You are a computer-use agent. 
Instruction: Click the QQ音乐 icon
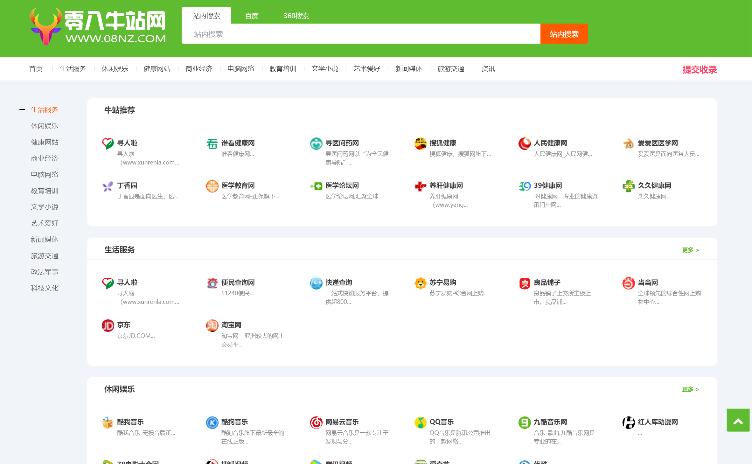[420, 423]
